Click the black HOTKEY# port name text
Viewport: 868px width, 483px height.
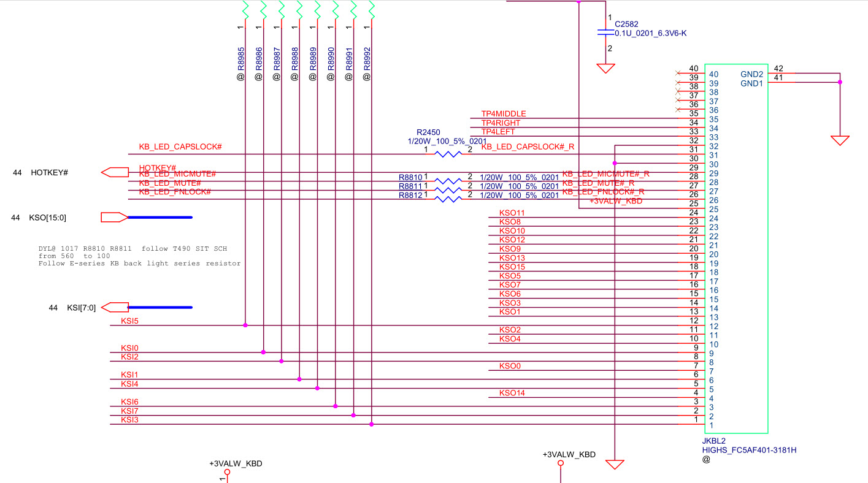[x=49, y=173]
